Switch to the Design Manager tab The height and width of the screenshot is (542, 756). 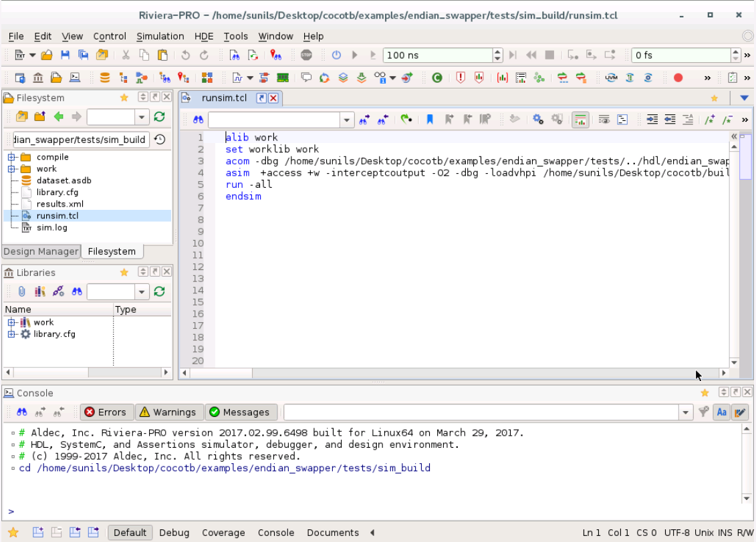(41, 251)
